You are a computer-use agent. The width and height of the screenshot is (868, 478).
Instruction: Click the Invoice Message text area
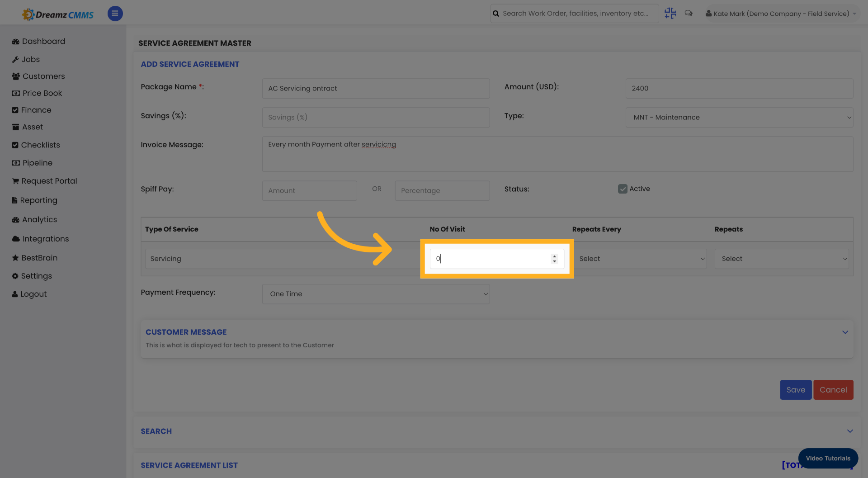(557, 154)
